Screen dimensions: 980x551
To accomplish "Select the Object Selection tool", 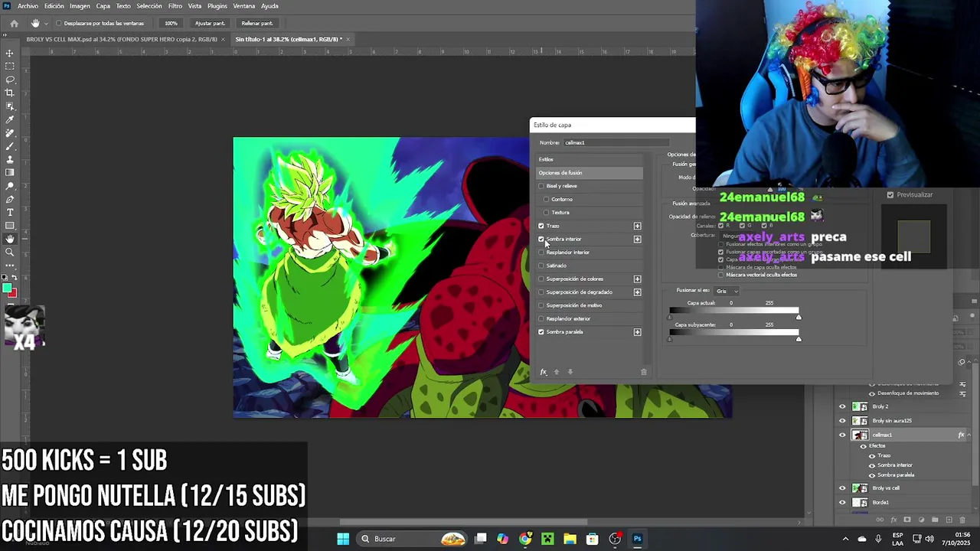I will pyautogui.click(x=10, y=106).
